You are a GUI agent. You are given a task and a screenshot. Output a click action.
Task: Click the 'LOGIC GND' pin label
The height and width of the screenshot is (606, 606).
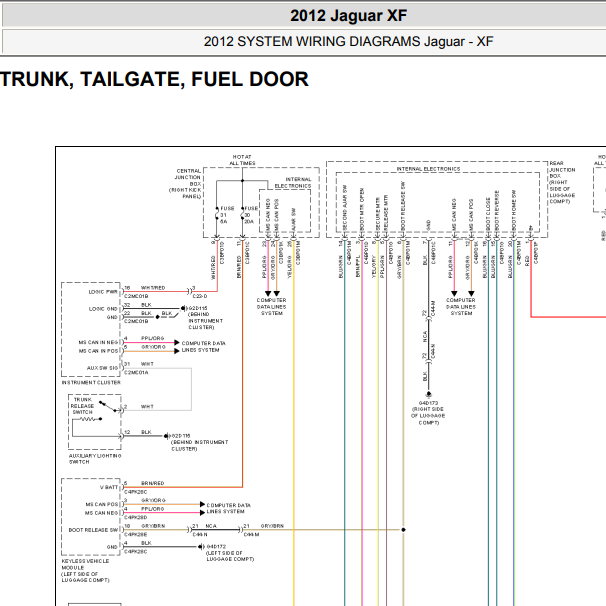[103, 309]
